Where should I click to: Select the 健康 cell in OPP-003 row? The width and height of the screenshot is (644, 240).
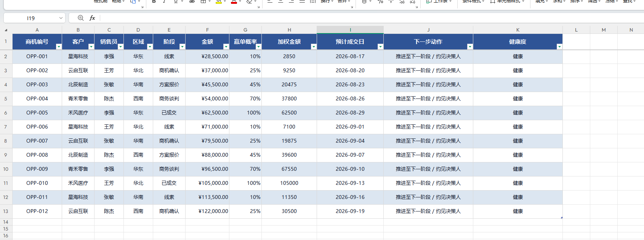518,84
